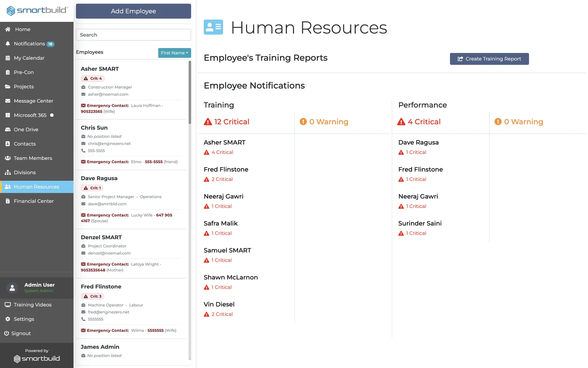Click the Divisions sitemap icon
This screenshot has height=368, width=588.
(x=7, y=172)
